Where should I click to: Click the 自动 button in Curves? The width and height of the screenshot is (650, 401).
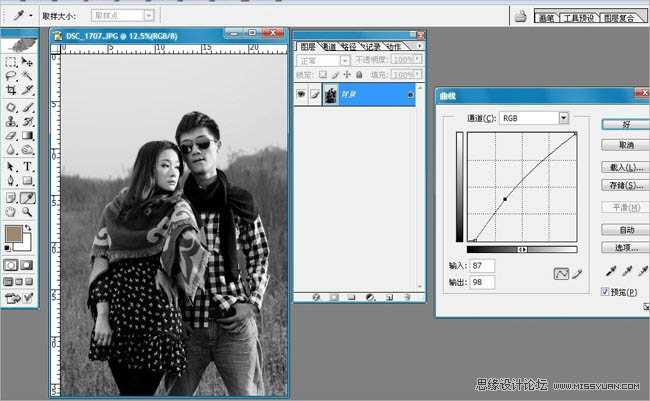tap(626, 230)
